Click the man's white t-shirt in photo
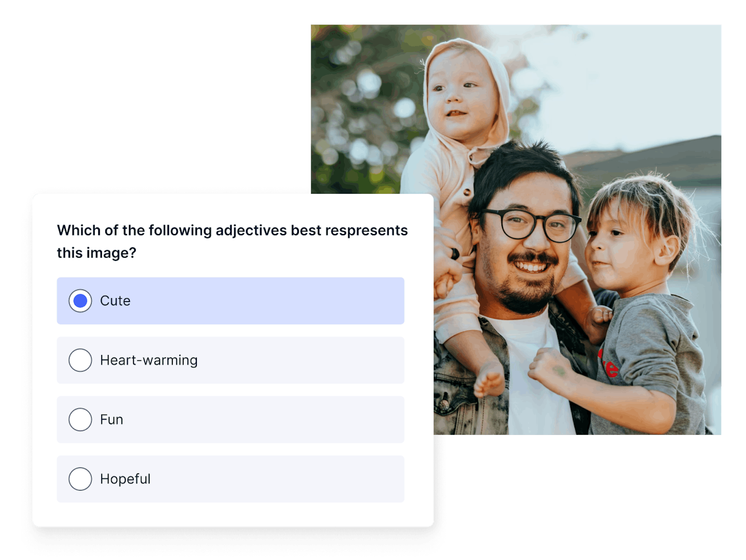The height and width of the screenshot is (560, 746). (x=535, y=373)
